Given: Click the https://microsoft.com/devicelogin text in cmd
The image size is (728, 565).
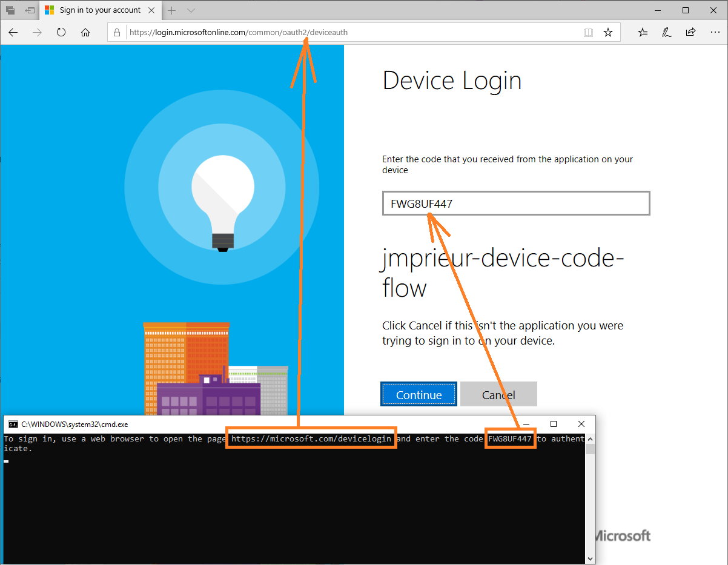Looking at the screenshot, I should coord(311,438).
